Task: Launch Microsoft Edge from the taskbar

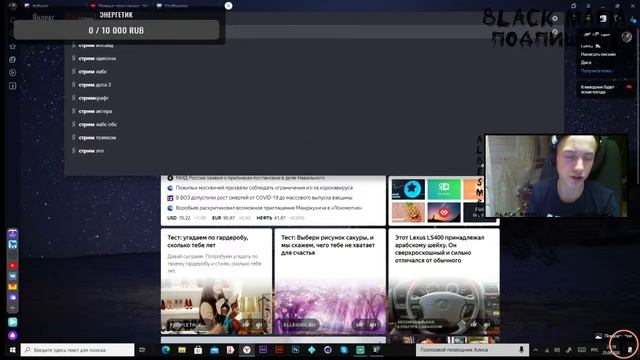Action: (x=166, y=350)
